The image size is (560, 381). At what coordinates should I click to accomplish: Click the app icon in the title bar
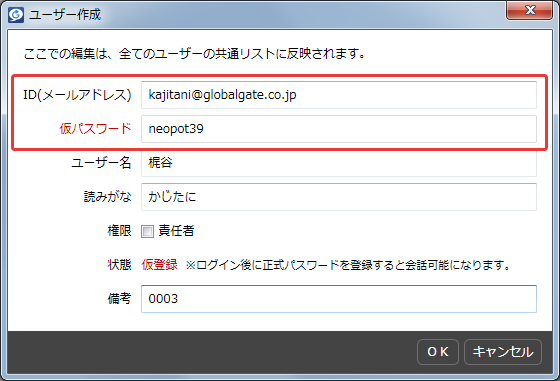(16, 15)
